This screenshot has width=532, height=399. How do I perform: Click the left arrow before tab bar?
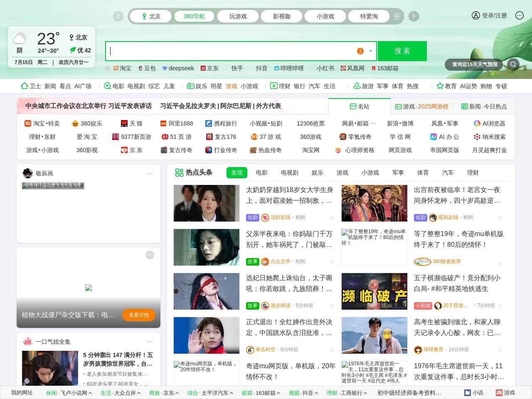118,16
